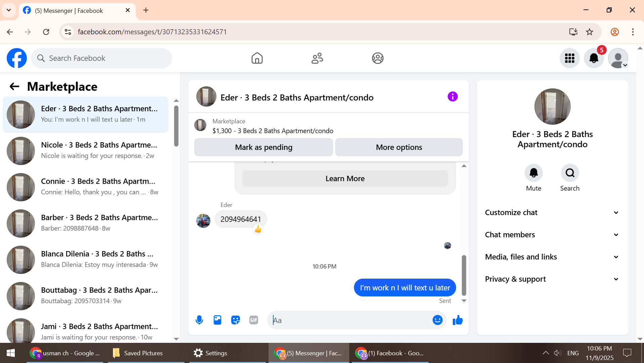Viewport: 644px width, 363px height.
Task: Send a thumbs-up like
Action: [458, 320]
